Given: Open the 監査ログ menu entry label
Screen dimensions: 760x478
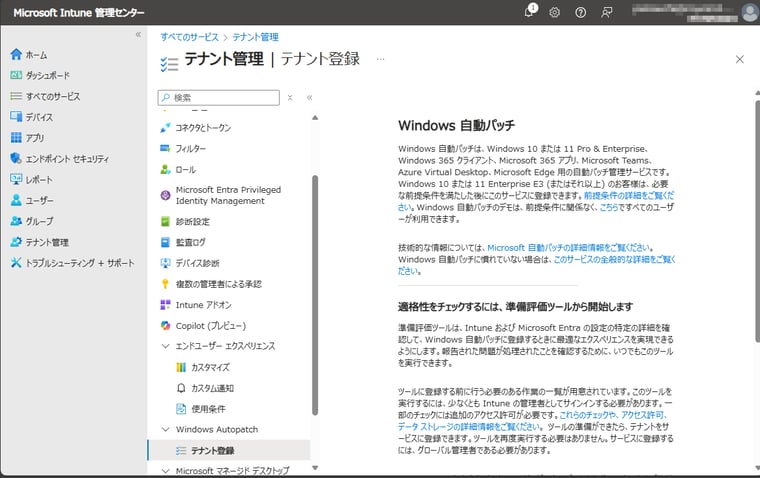Looking at the screenshot, I should tap(190, 242).
